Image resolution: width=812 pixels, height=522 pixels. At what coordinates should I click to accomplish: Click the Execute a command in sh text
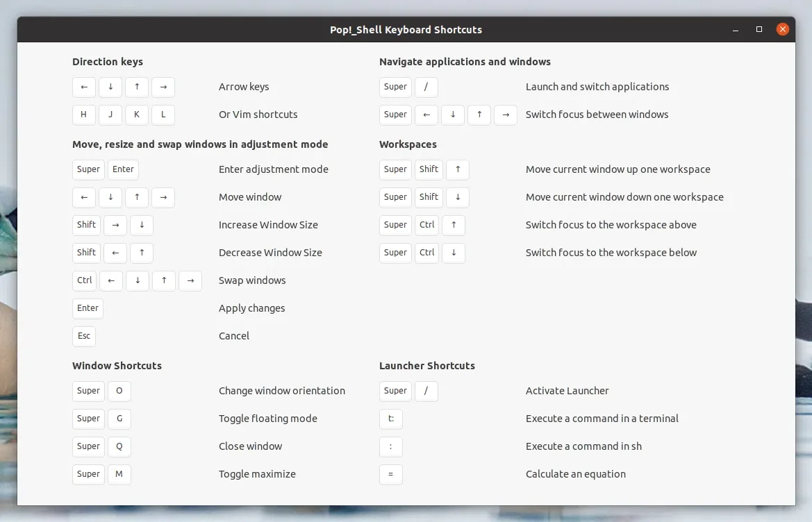coord(583,446)
